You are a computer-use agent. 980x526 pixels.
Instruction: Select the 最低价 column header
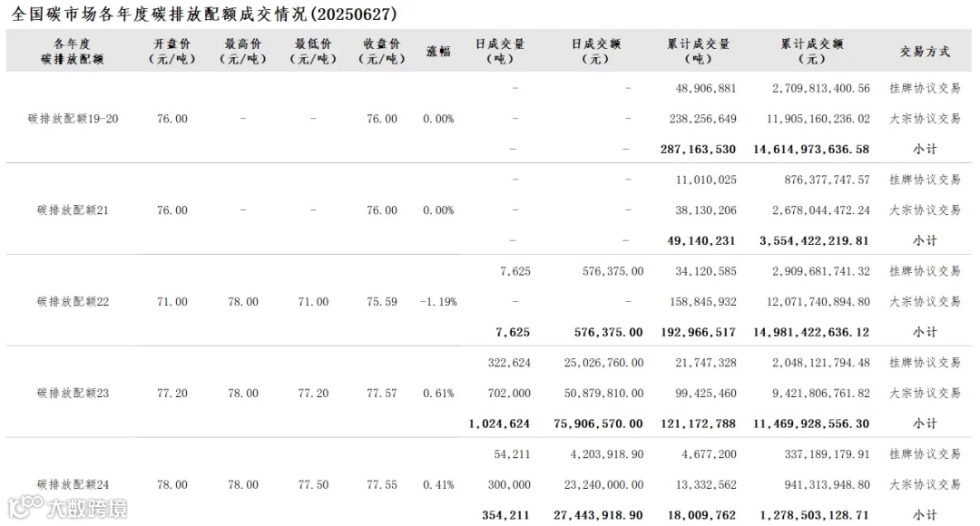click(312, 51)
